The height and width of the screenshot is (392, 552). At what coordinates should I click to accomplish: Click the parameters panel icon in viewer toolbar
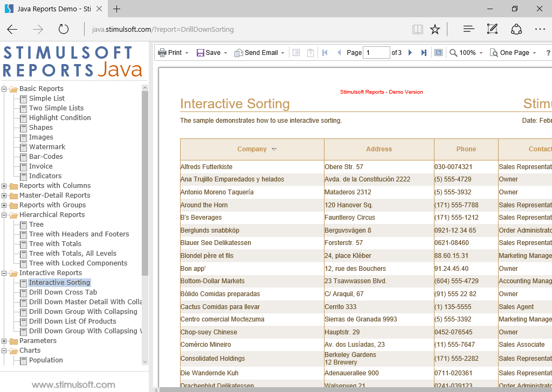click(310, 53)
